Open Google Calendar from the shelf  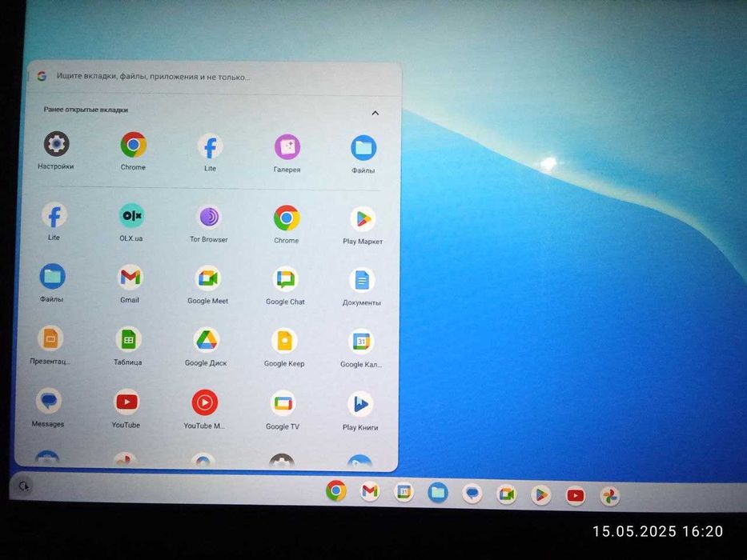coord(404,492)
